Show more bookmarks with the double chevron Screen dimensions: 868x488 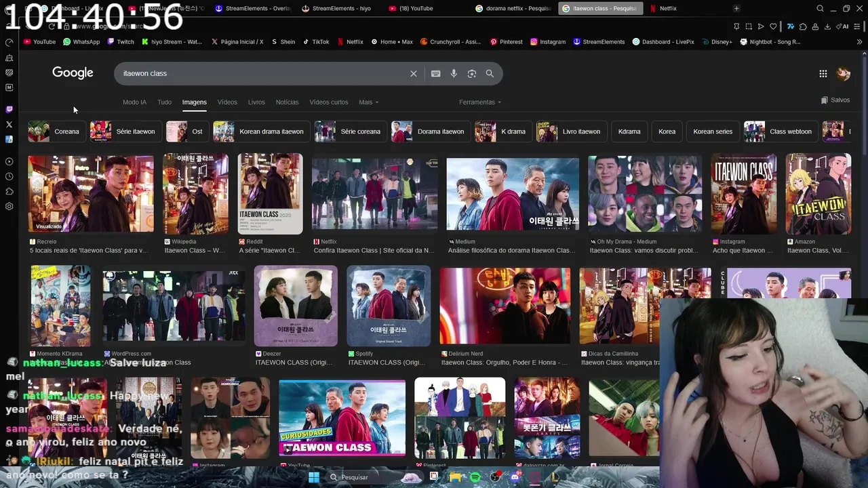[x=860, y=42]
